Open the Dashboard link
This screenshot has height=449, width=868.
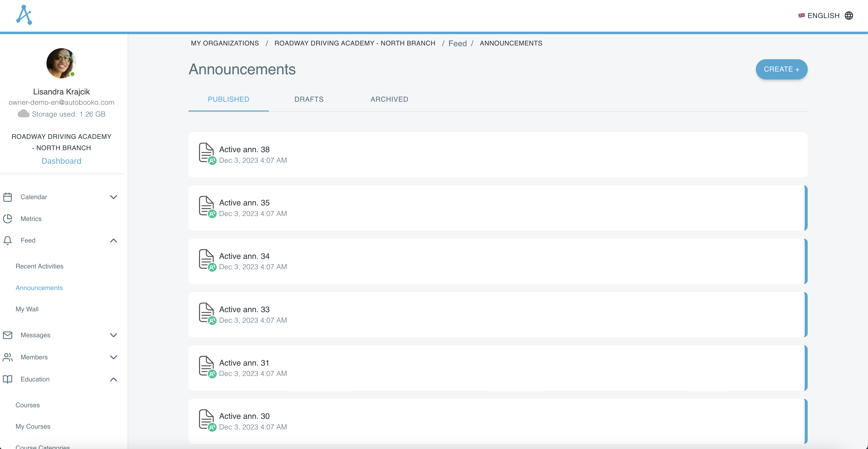[x=61, y=161]
